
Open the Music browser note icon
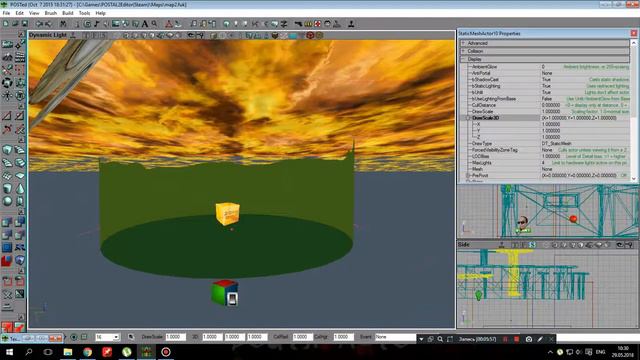97,24
